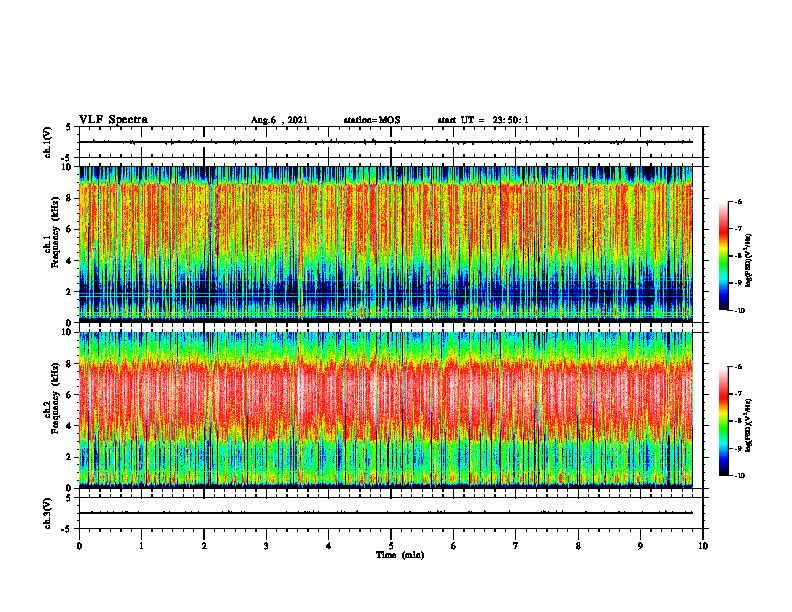Image resolution: width=792 pixels, height=612 pixels.
Task: Click the date text "Aug.6 , 2021"
Action: pyautogui.click(x=279, y=120)
